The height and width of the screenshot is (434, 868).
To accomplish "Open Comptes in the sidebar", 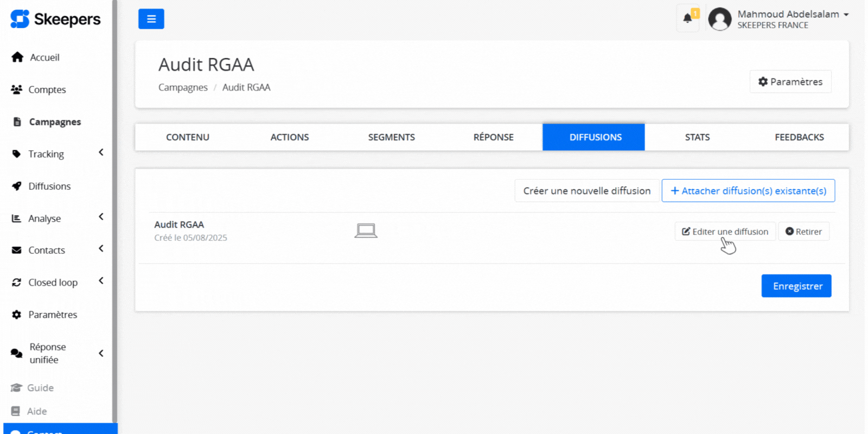I will pos(47,90).
